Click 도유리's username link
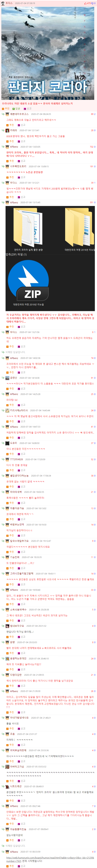This screenshot has width=97, height=868. click(13, 443)
